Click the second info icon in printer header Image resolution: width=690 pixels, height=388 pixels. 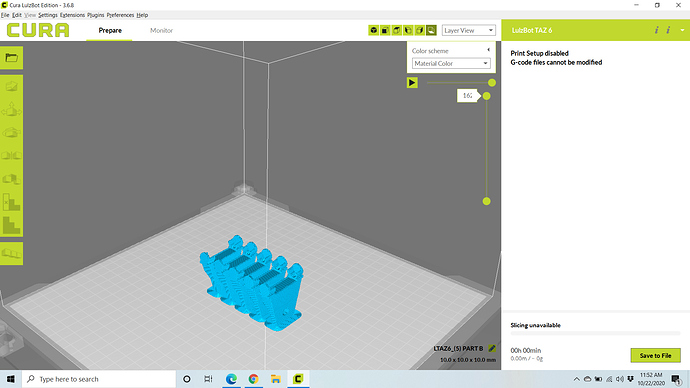pyautogui.click(x=668, y=30)
